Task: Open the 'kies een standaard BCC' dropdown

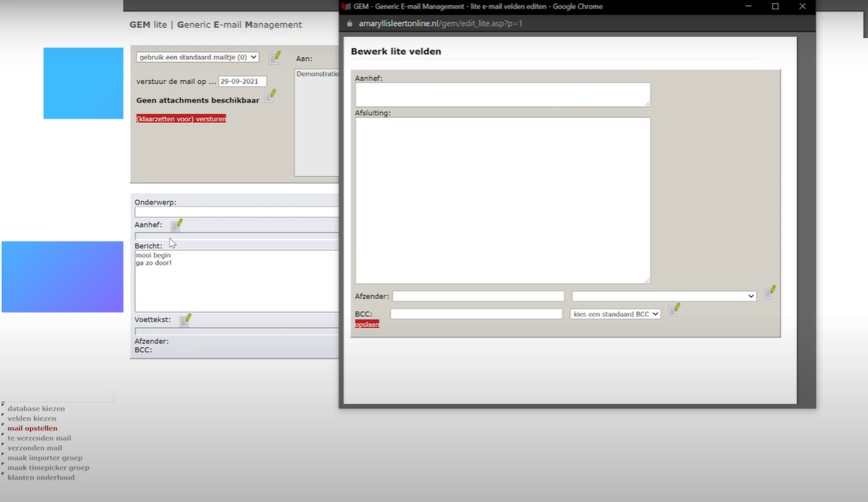Action: pyautogui.click(x=615, y=314)
